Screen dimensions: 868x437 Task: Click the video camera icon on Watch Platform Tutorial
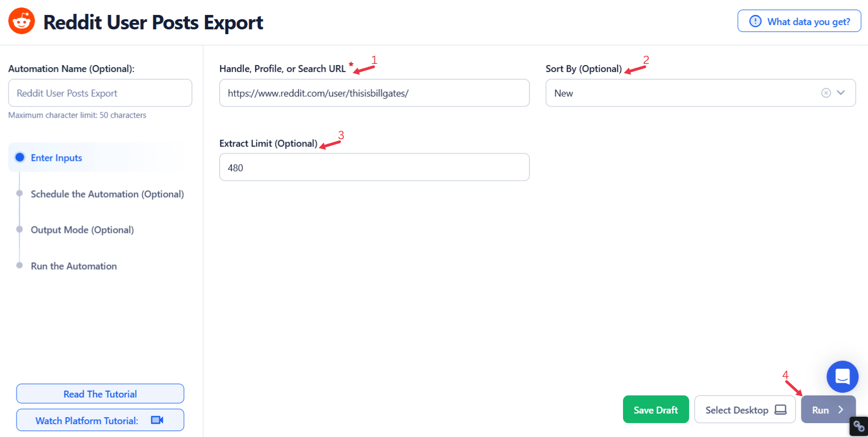coord(156,420)
